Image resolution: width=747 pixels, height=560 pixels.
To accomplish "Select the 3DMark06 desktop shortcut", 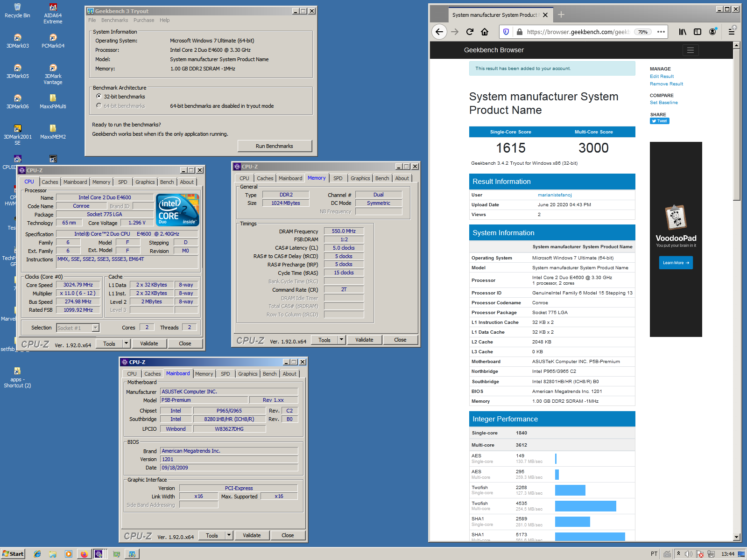I will tap(17, 102).
